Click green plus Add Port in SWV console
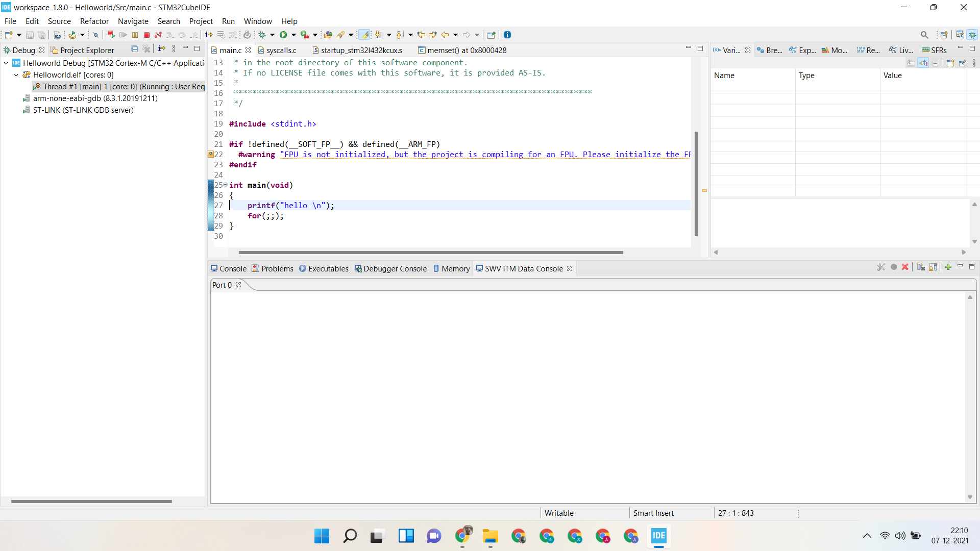 point(948,267)
